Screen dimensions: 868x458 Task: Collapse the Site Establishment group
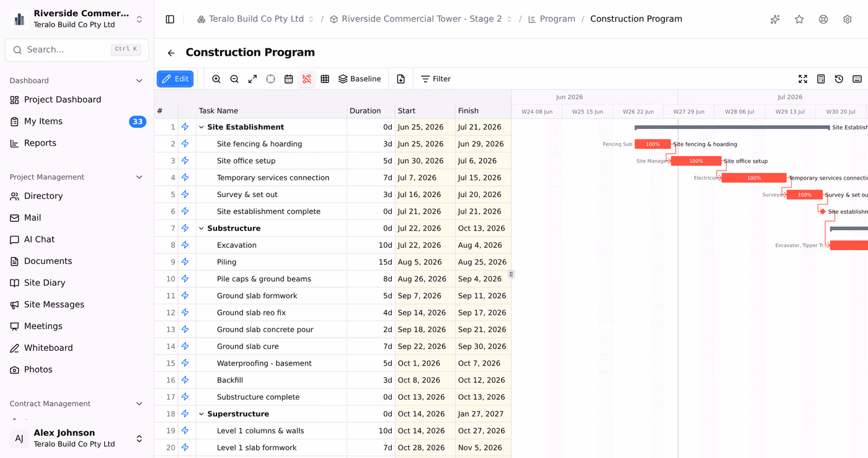coord(201,127)
